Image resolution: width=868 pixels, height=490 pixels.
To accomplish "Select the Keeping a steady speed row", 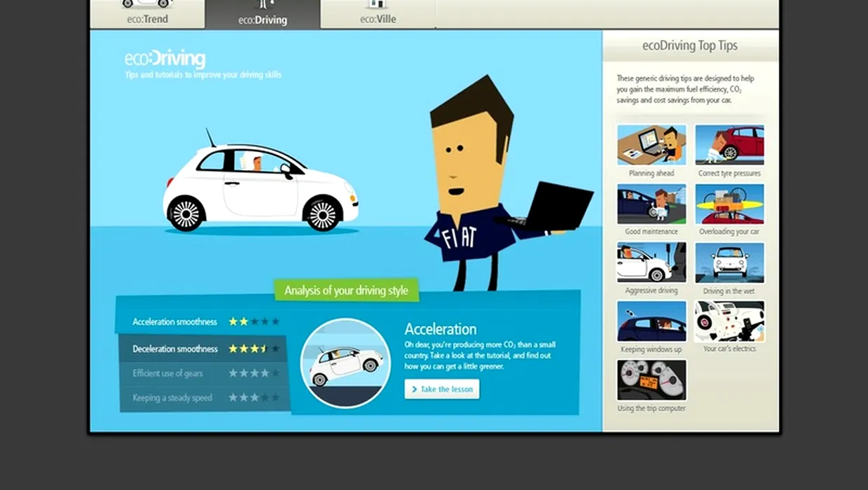I will pyautogui.click(x=204, y=398).
